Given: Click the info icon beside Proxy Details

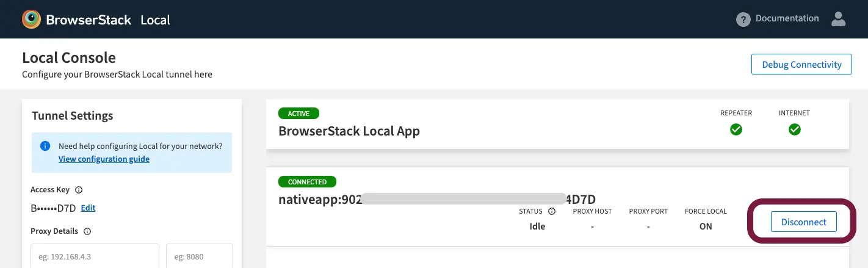Looking at the screenshot, I should pyautogui.click(x=87, y=231).
